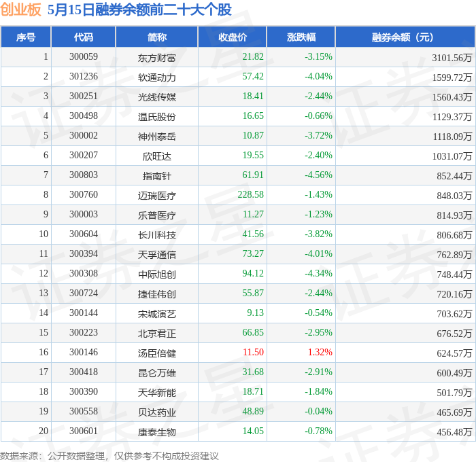The height and width of the screenshot is (462, 476).
Task: Click the value 676.52万
Action: [454, 334]
